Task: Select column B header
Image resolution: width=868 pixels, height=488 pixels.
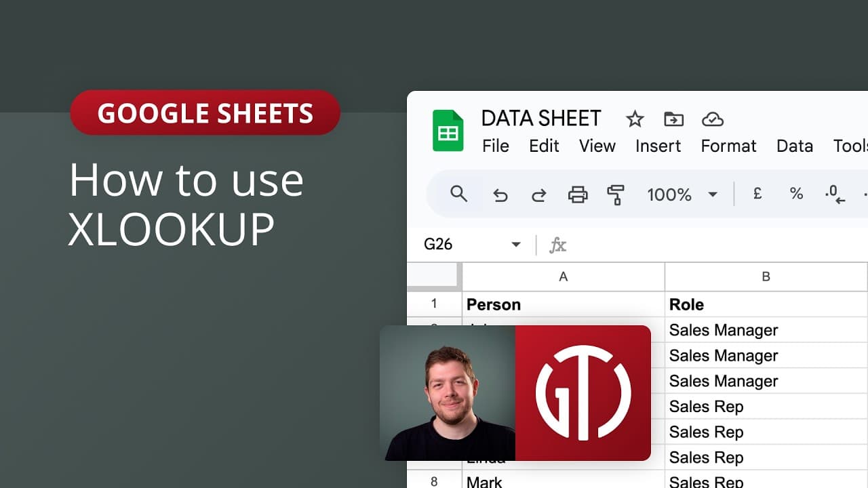Action: 766,277
